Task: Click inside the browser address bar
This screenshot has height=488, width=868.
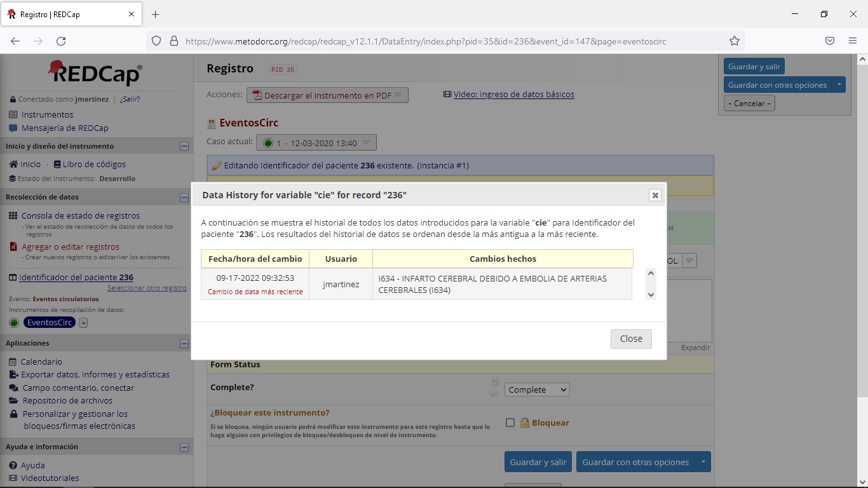Action: click(445, 41)
